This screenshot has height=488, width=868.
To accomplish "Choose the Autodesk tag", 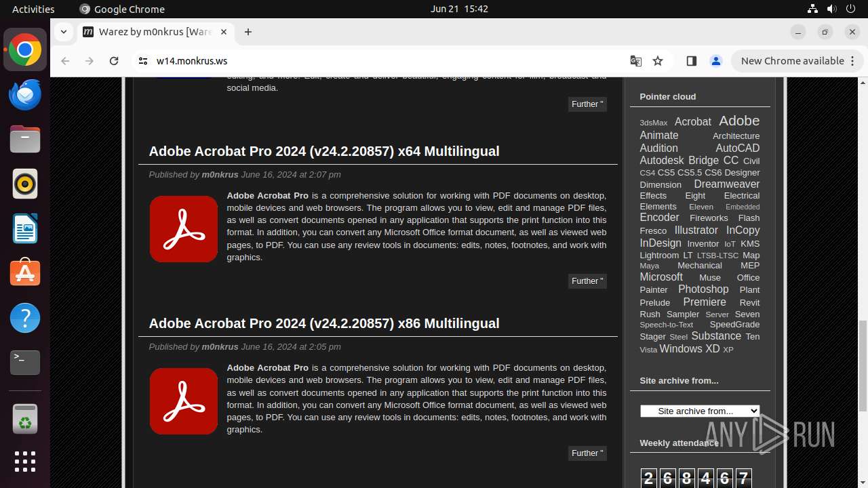I will 662,160.
